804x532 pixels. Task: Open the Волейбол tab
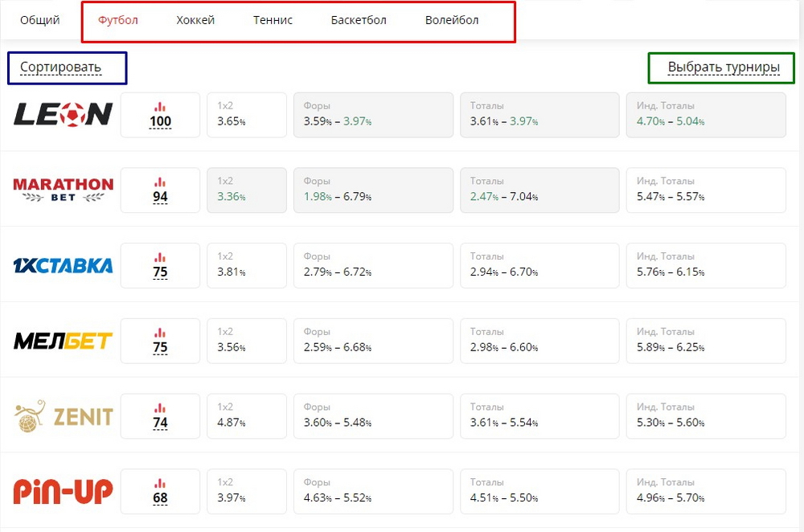[452, 20]
